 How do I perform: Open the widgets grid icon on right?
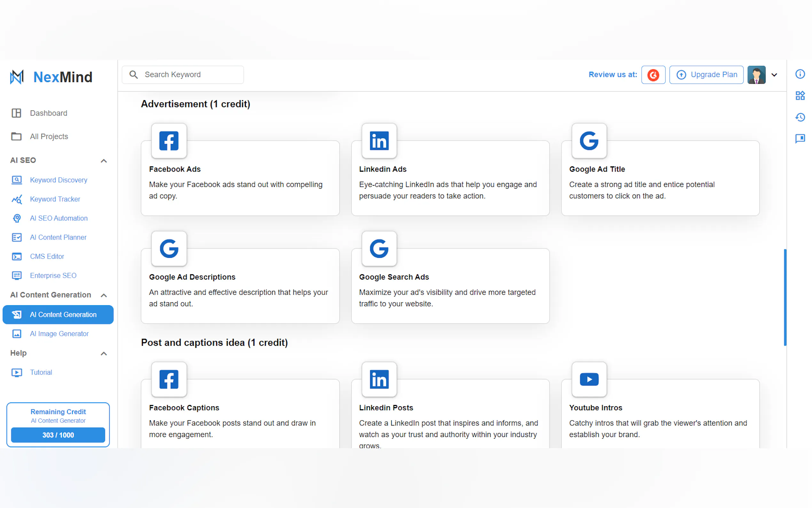click(x=800, y=95)
